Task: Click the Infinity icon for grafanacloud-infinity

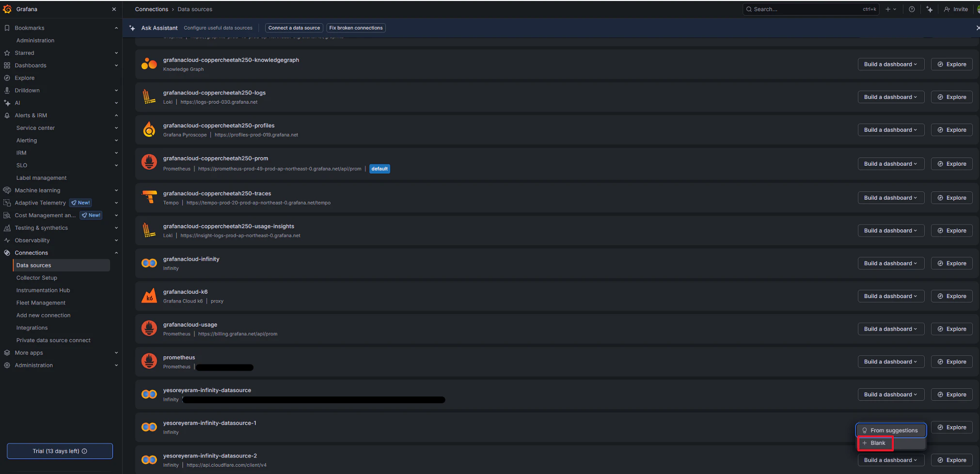Action: point(149,263)
